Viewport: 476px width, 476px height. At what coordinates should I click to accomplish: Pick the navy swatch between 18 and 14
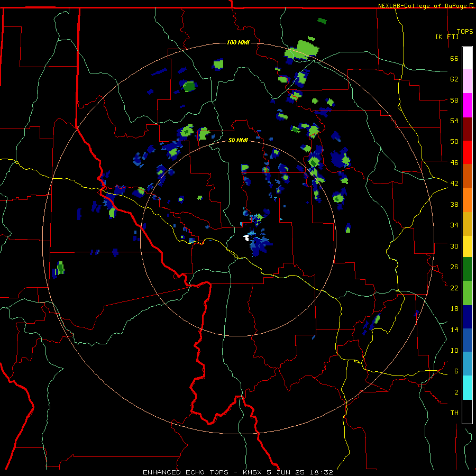[x=467, y=317]
